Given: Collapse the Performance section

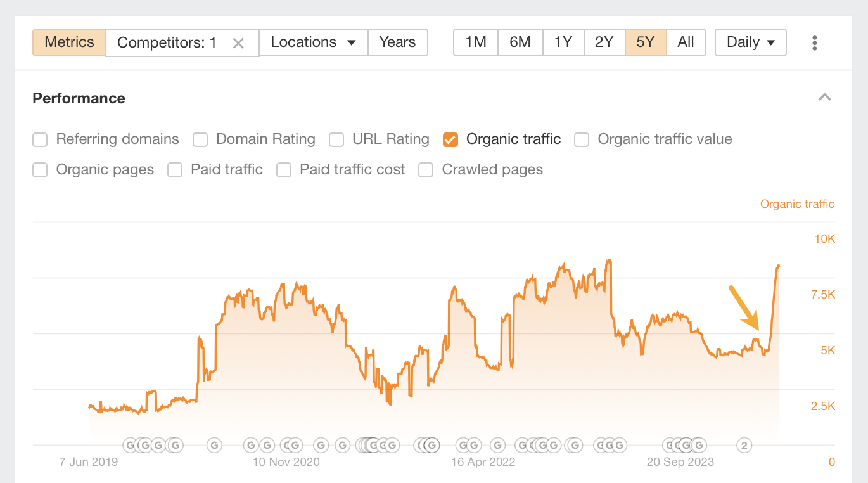Looking at the screenshot, I should (x=825, y=98).
